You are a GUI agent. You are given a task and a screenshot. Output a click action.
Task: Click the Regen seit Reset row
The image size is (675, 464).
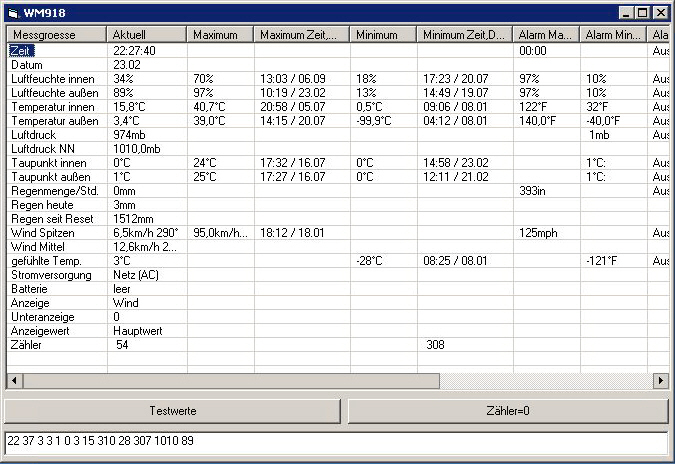(50, 218)
